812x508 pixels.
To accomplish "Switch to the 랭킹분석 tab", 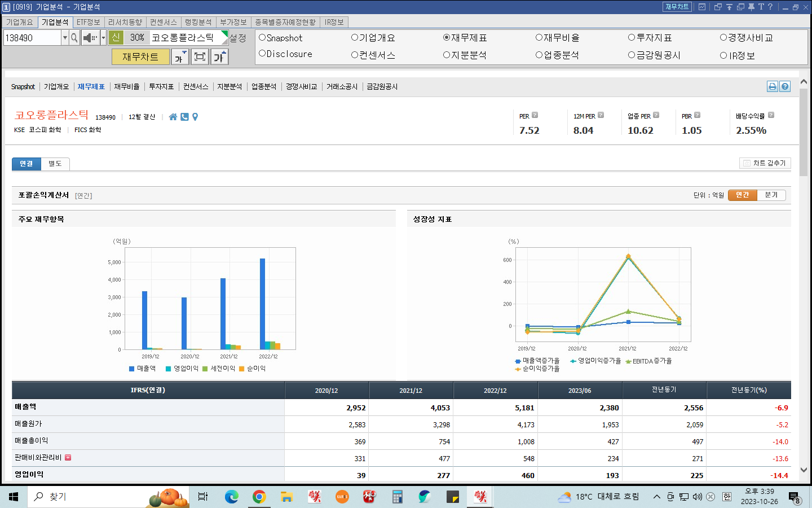I will click(198, 22).
